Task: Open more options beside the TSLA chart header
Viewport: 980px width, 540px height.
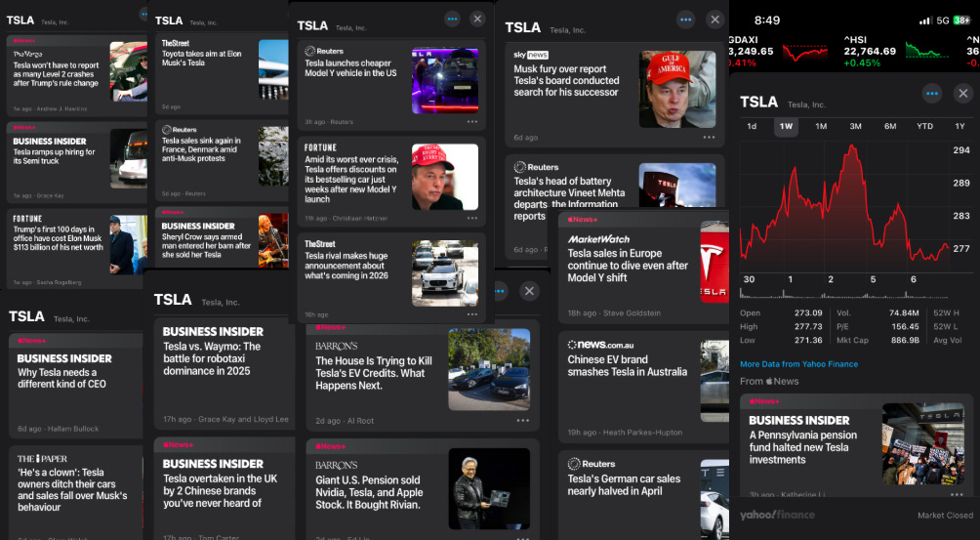Action: pyautogui.click(x=932, y=94)
